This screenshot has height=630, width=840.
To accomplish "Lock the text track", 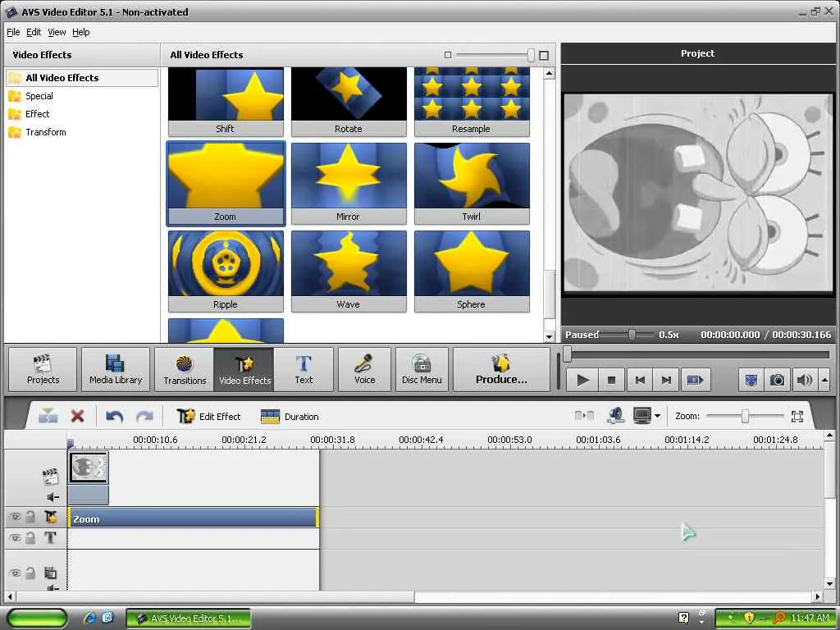I will [30, 538].
